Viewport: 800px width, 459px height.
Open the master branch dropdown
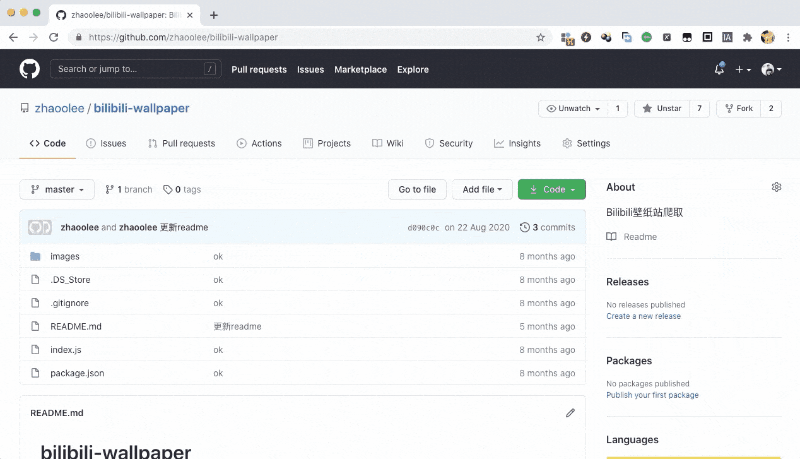[57, 189]
